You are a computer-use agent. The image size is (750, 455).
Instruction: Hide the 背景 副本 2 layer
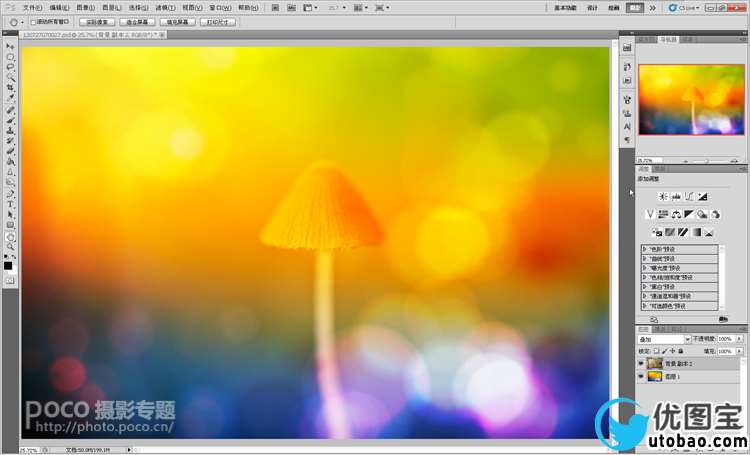point(641,363)
